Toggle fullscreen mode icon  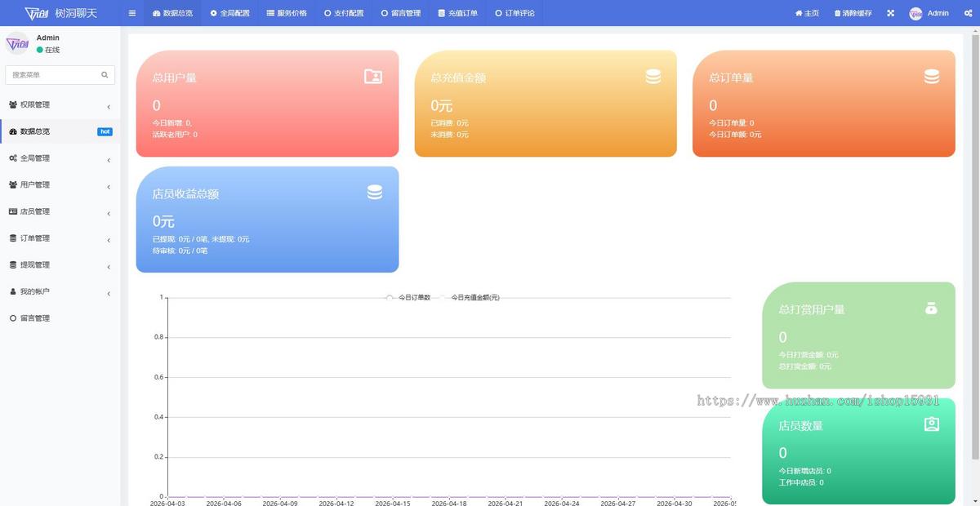click(x=890, y=13)
